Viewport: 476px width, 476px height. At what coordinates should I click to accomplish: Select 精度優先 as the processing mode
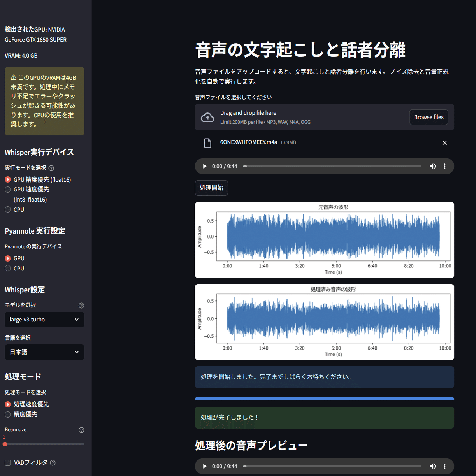coord(7,414)
